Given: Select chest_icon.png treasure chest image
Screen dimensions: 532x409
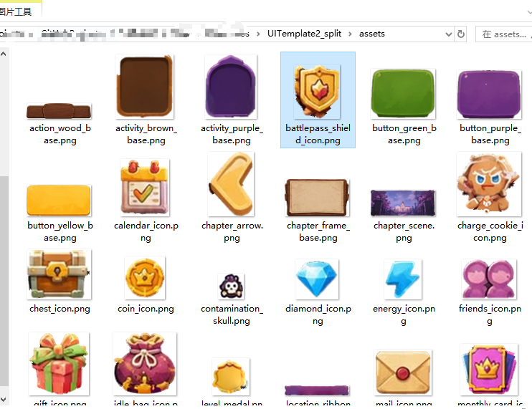Looking at the screenshot, I should [x=59, y=274].
